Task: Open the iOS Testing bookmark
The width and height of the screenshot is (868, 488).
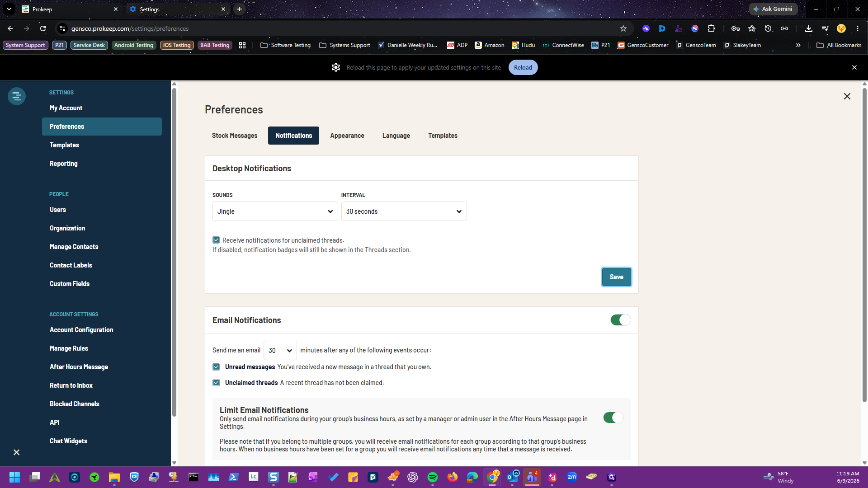Action: [177, 45]
